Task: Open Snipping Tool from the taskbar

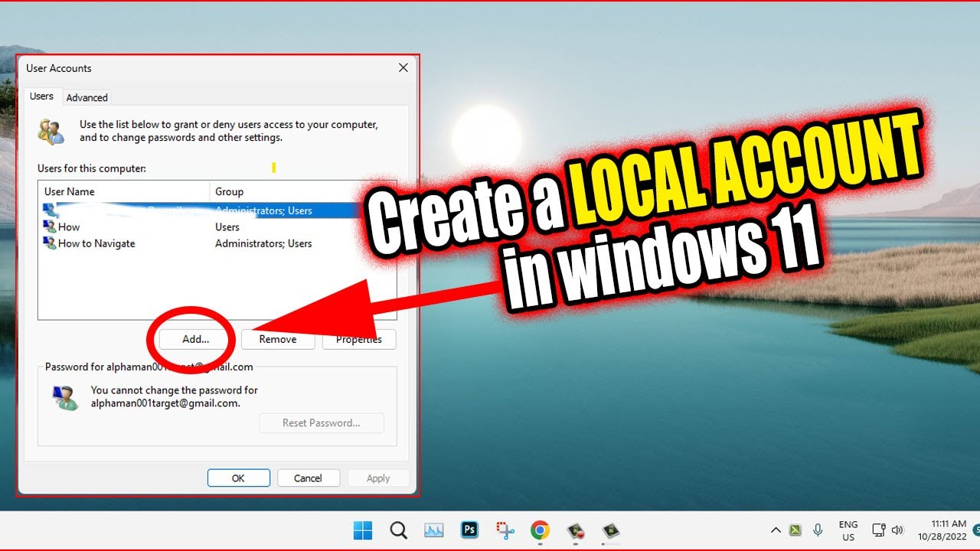Action: pyautogui.click(x=505, y=530)
